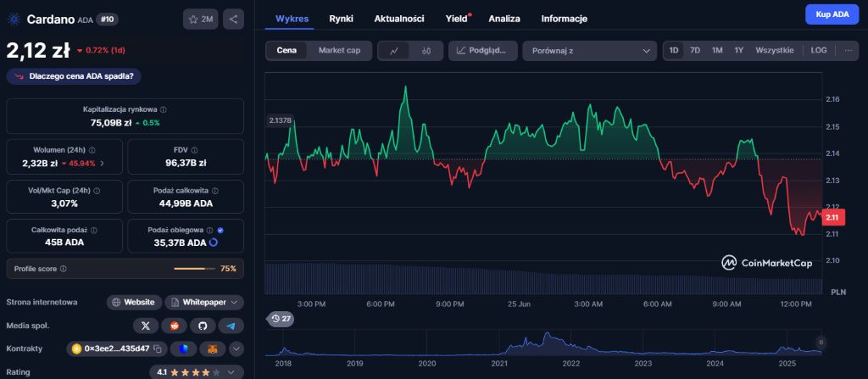Viewport: 868px width, 379px height.
Task: Click info icon beside Vol/Mkt Cap (24h)
Action: (x=97, y=191)
